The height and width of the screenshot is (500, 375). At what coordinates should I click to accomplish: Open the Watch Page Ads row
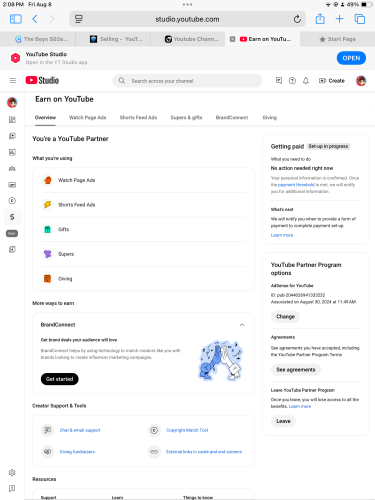pyautogui.click(x=143, y=180)
